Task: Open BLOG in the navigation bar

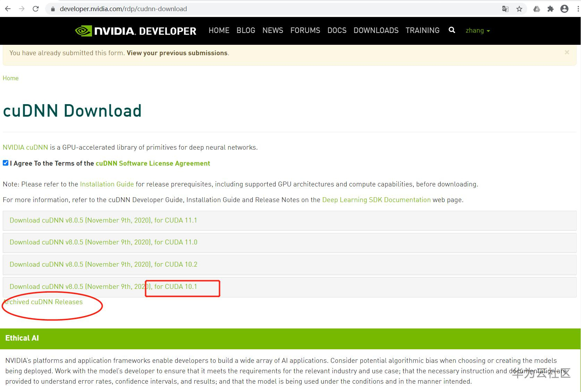Action: [246, 31]
